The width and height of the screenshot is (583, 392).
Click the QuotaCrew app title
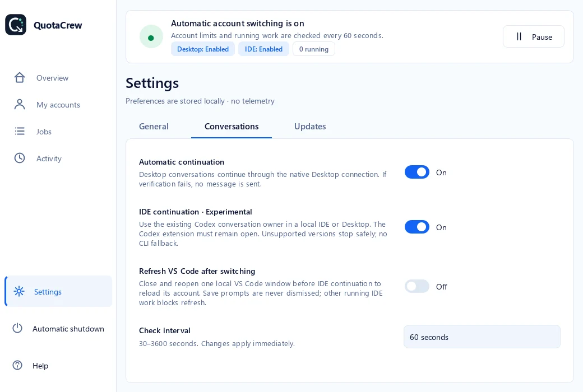pyautogui.click(x=58, y=25)
